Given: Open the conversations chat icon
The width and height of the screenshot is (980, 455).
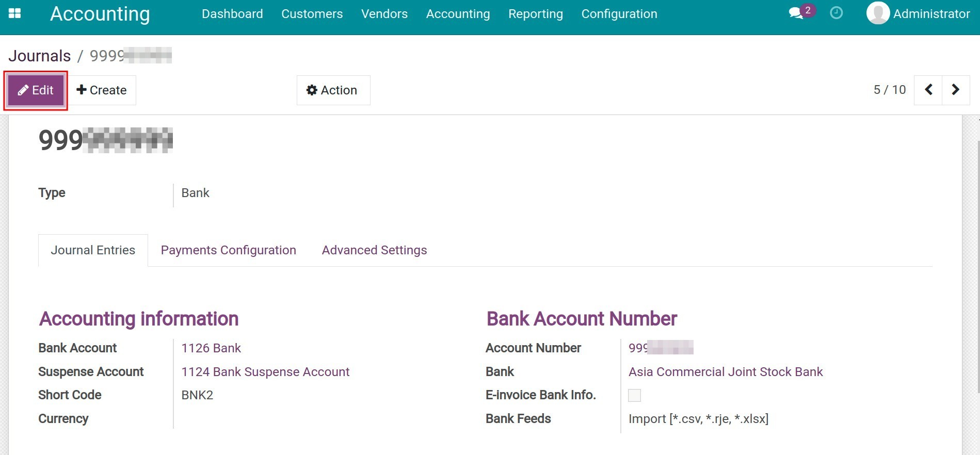Looking at the screenshot, I should pos(796,13).
